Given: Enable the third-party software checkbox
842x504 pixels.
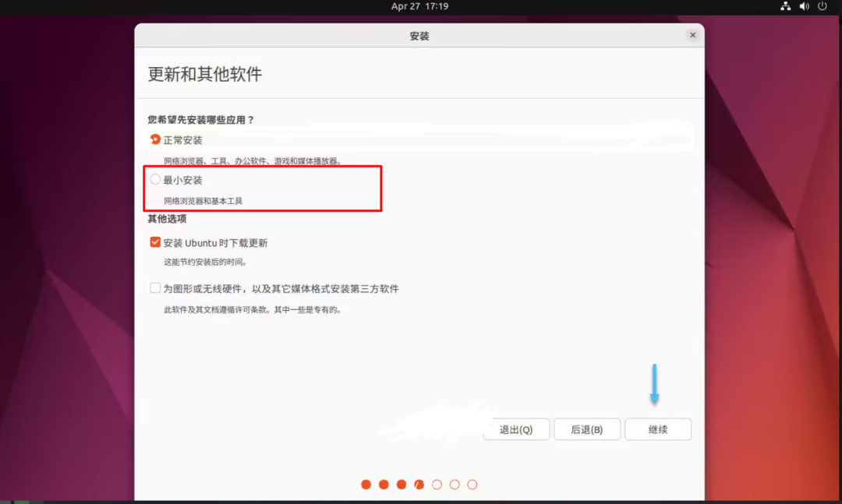Looking at the screenshot, I should coord(155,288).
